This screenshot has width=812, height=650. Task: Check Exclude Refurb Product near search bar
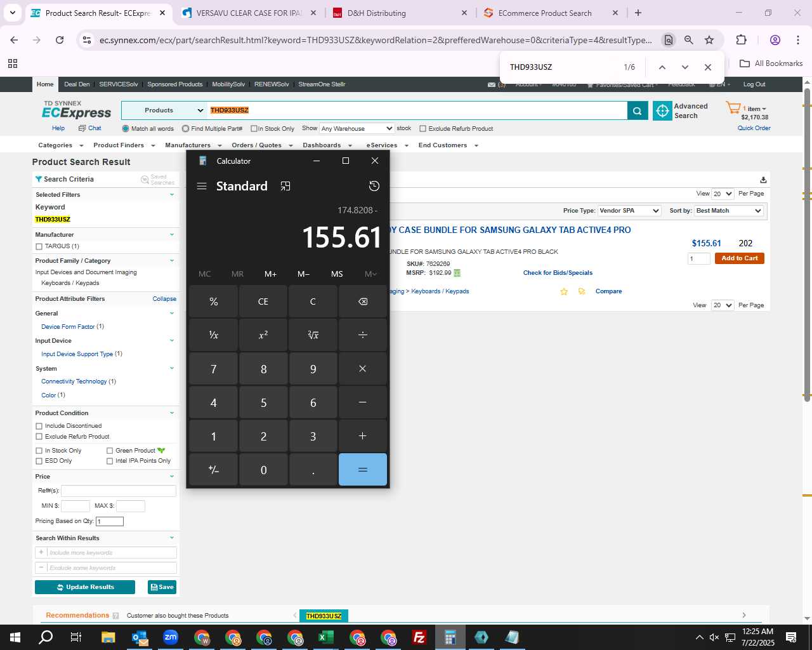pos(422,129)
